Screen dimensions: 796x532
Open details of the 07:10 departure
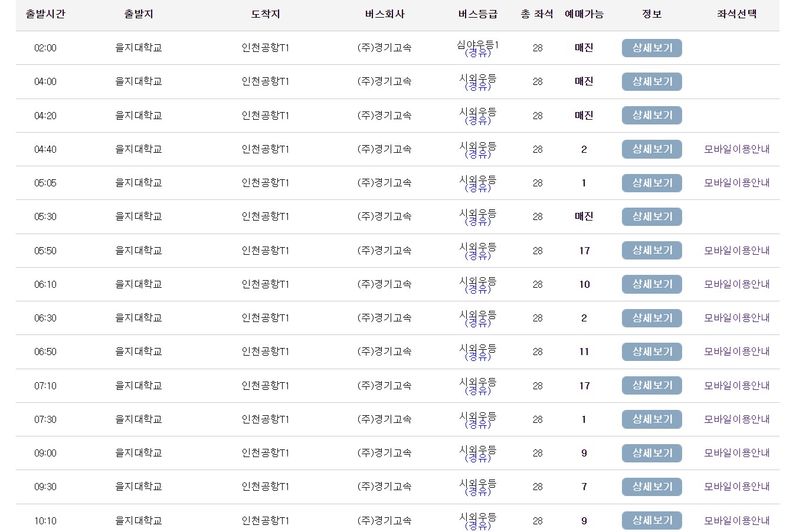click(x=651, y=385)
